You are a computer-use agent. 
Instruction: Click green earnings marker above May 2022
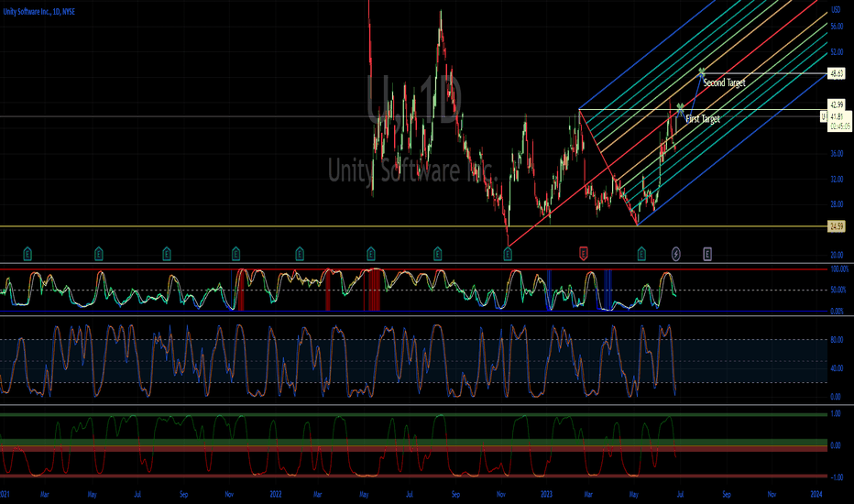pyautogui.click(x=371, y=253)
